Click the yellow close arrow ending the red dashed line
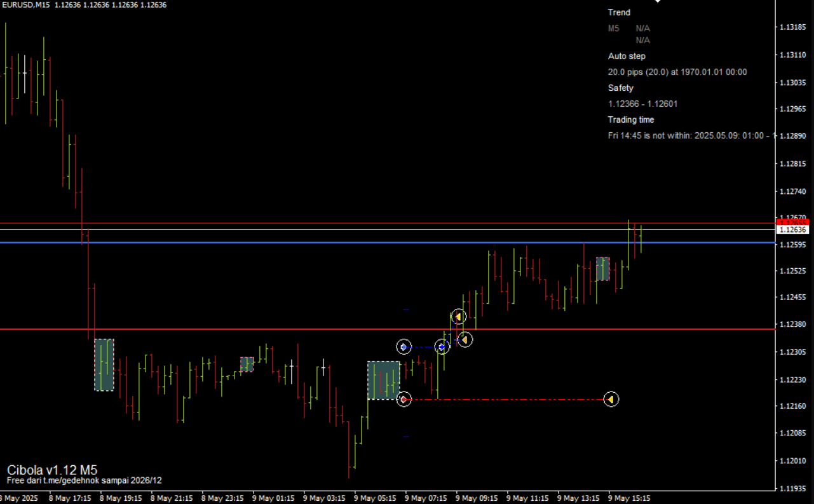Image resolution: width=814 pixels, height=504 pixels. click(x=611, y=399)
